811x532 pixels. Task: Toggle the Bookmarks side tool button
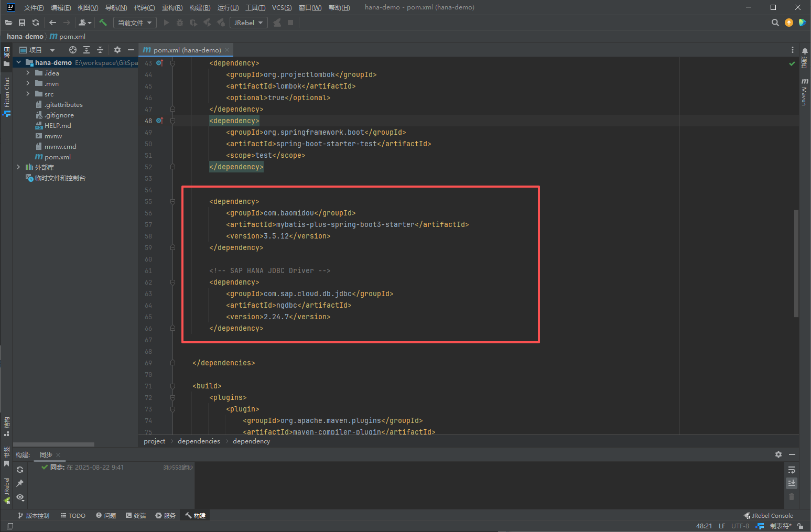coord(6,457)
